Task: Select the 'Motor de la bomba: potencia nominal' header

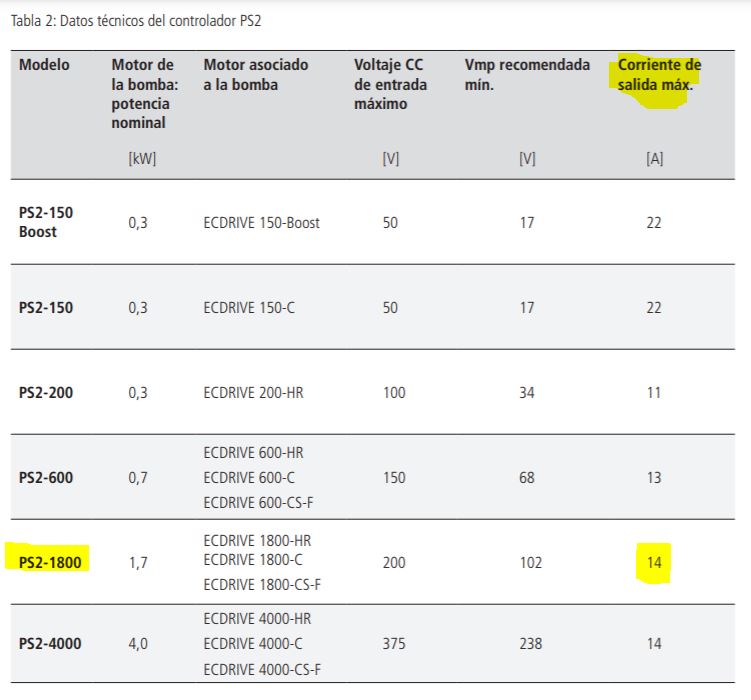Action: (x=145, y=93)
